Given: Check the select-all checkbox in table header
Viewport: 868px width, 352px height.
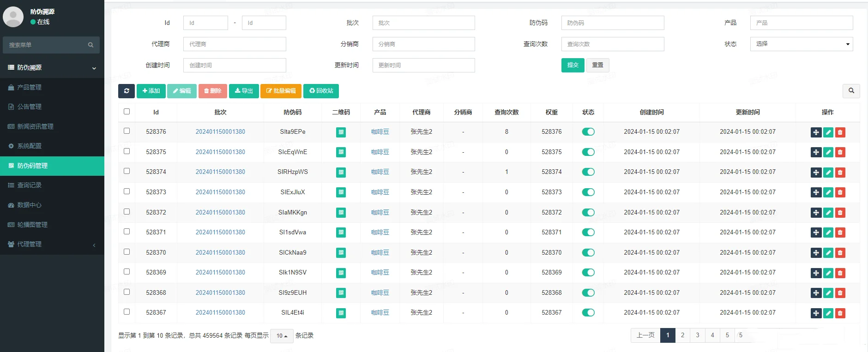Looking at the screenshot, I should (x=127, y=111).
